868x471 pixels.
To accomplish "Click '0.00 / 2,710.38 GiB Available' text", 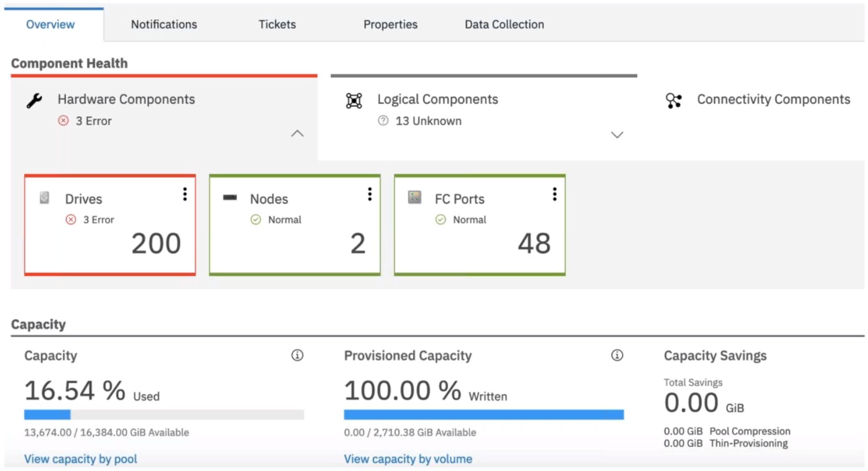I will tap(410, 432).
